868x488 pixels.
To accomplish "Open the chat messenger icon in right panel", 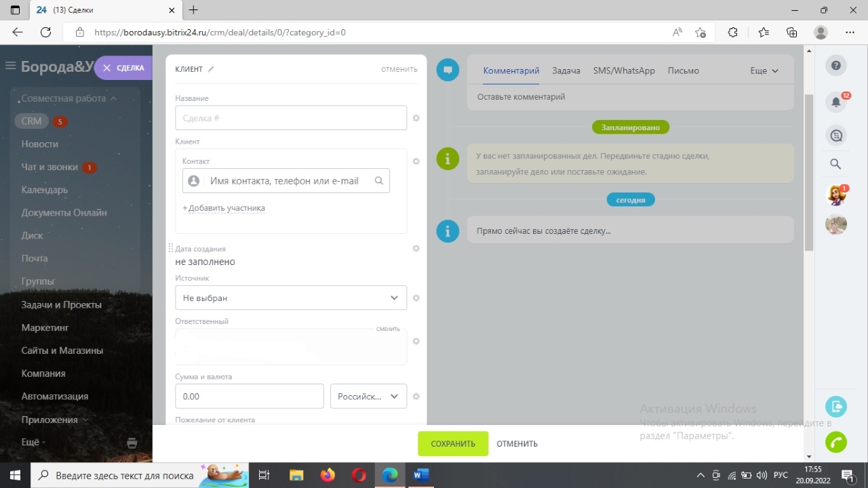I will pyautogui.click(x=836, y=136).
